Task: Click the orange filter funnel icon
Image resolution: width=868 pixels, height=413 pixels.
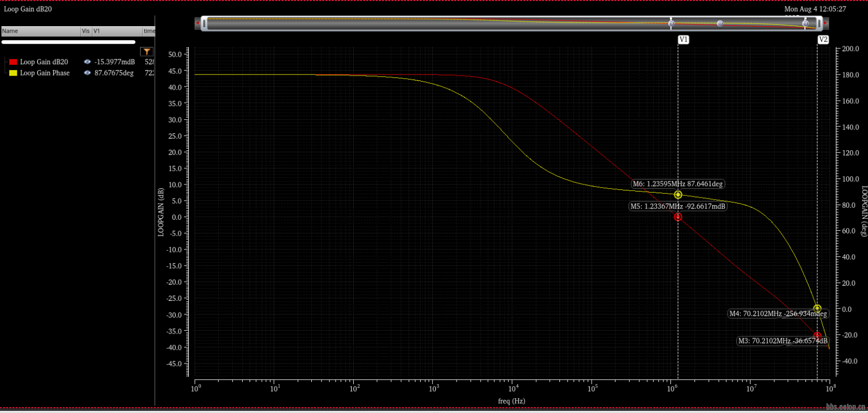Action: pos(146,52)
